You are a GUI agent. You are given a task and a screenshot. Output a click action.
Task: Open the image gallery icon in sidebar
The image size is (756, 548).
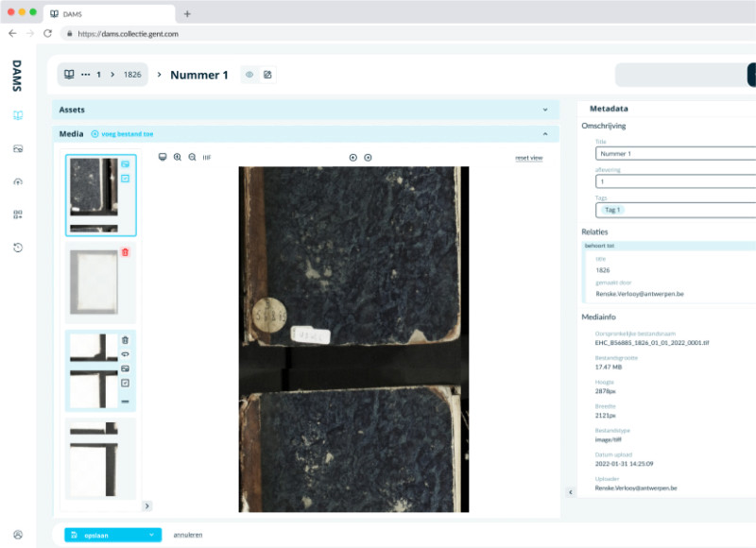pos(18,148)
